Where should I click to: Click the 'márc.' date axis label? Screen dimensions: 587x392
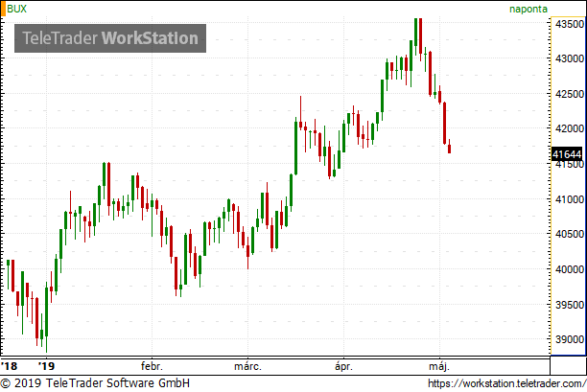point(247,366)
